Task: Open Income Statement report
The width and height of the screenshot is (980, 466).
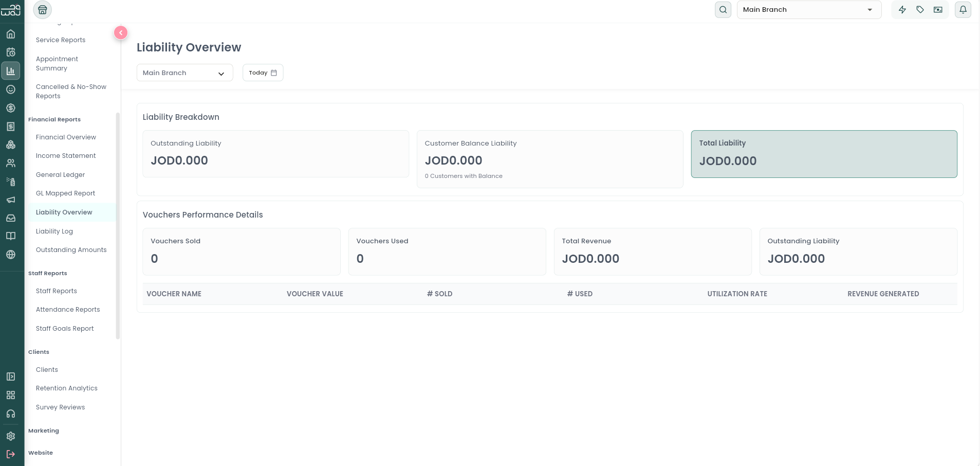Action: [x=66, y=156]
